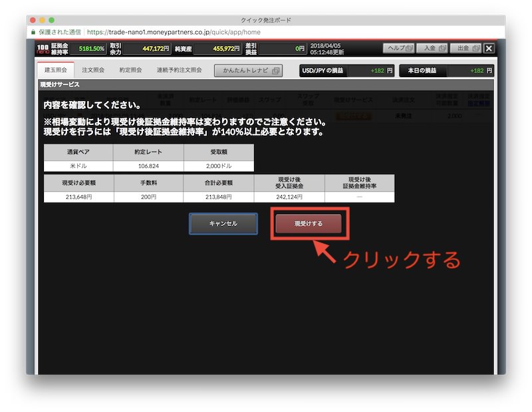Click the URL trade-nano1.moneypartners.co.jp address
Screen dimensions: 532x412
click(174, 32)
